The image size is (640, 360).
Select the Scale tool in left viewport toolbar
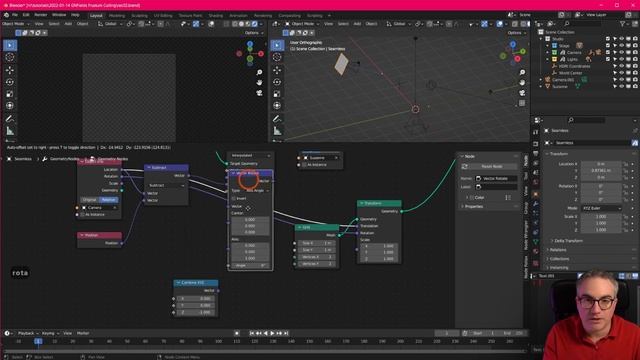[10, 94]
